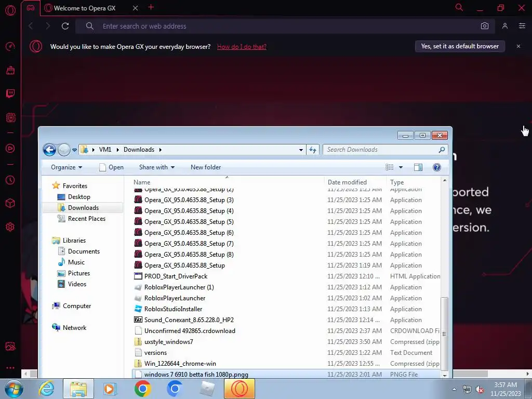Open the profile icon in Opera toolbar
Image resolution: width=532 pixels, height=399 pixels.
tap(505, 26)
